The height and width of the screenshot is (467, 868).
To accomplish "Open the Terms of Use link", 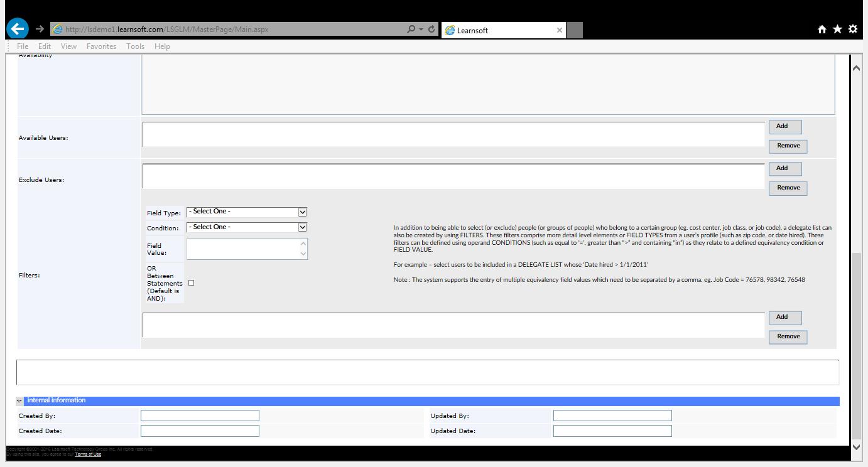I will (88, 454).
